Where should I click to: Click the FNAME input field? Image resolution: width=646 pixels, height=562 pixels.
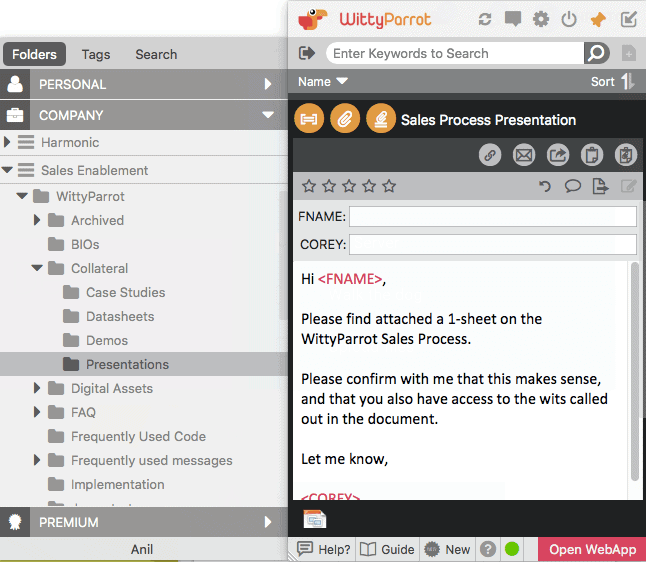tap(492, 217)
